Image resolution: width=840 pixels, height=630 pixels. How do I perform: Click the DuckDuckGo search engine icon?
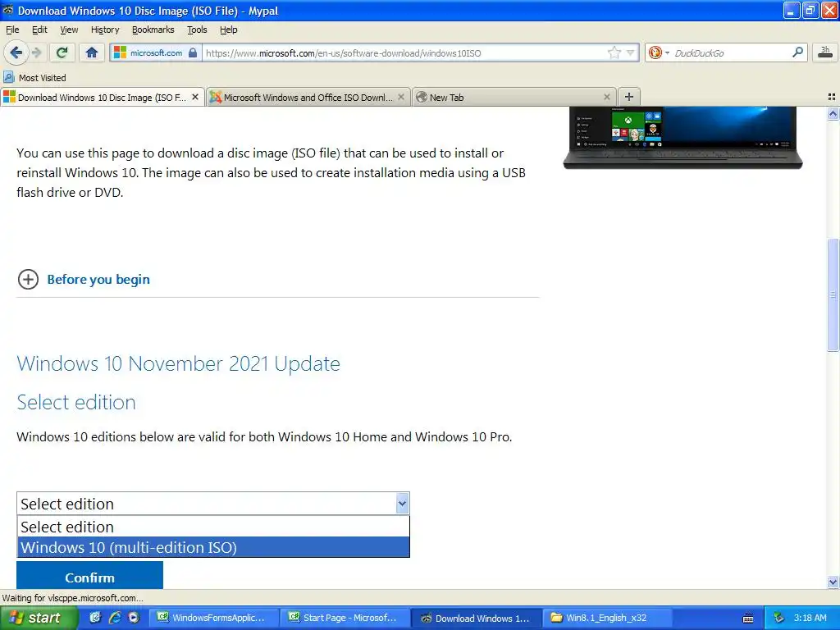655,52
